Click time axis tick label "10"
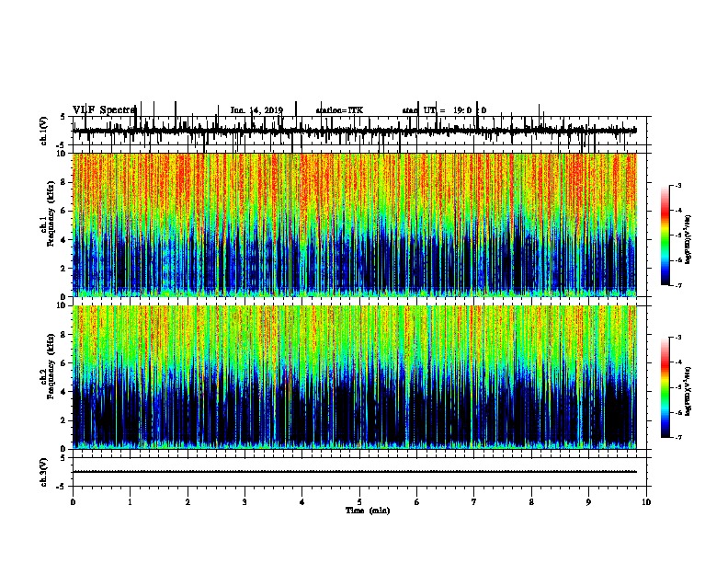This screenshot has width=728, height=563. click(646, 502)
